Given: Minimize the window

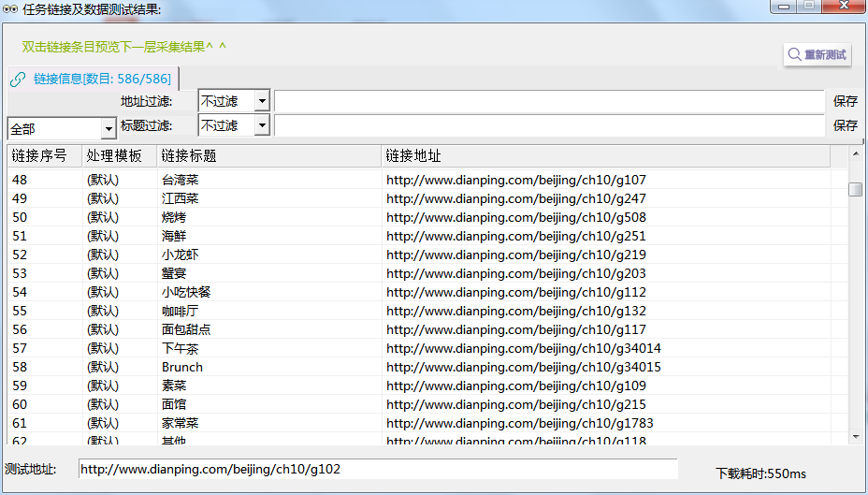Looking at the screenshot, I should pyautogui.click(x=783, y=7).
